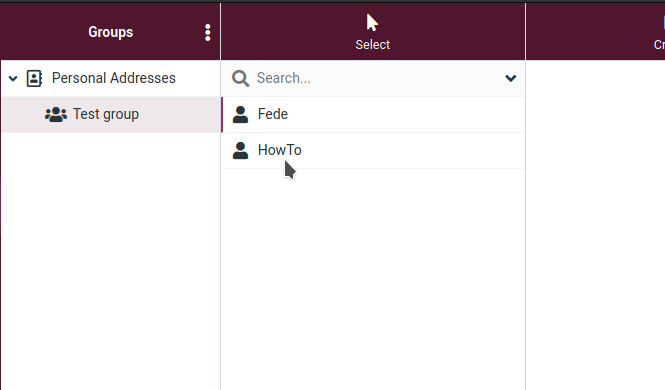
Task: Collapse the Personal Addresses tree chevron
Action: click(13, 78)
